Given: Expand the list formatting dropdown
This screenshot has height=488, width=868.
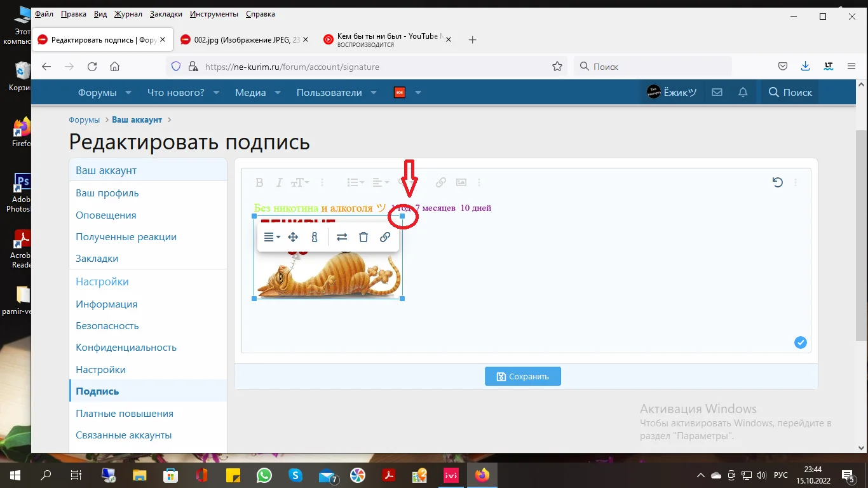Looking at the screenshot, I should click(x=354, y=182).
